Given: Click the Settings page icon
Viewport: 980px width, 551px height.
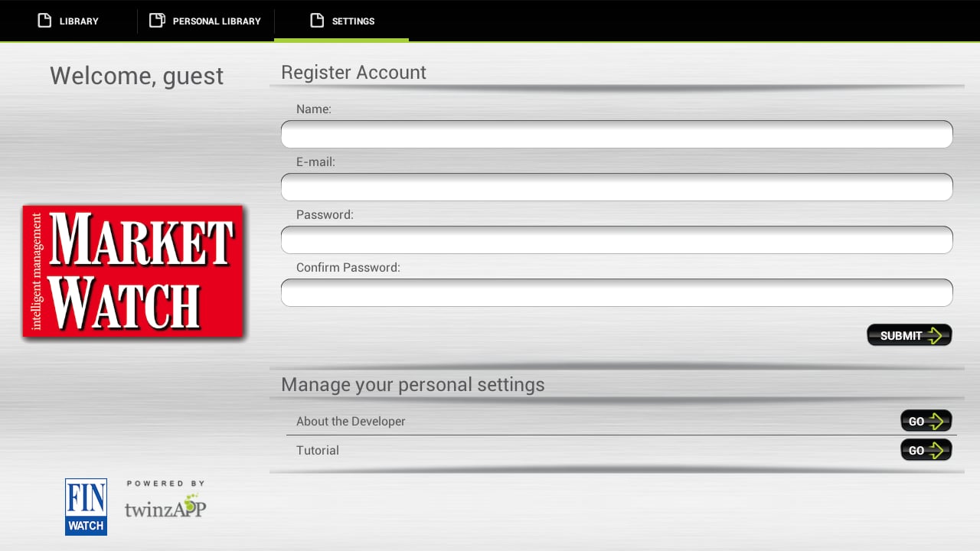Looking at the screenshot, I should pos(317,21).
